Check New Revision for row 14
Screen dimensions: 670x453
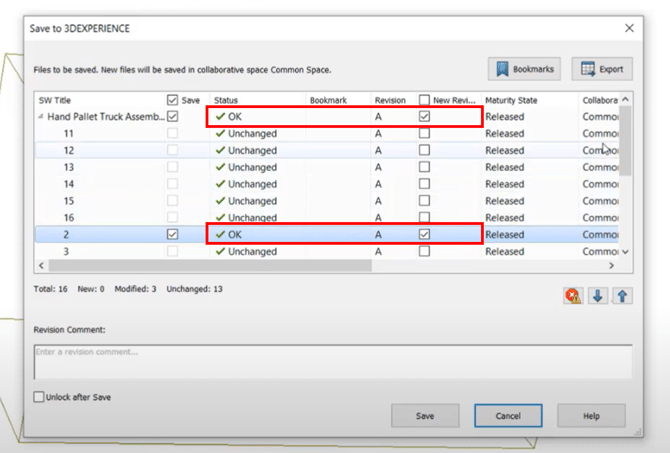pos(424,184)
